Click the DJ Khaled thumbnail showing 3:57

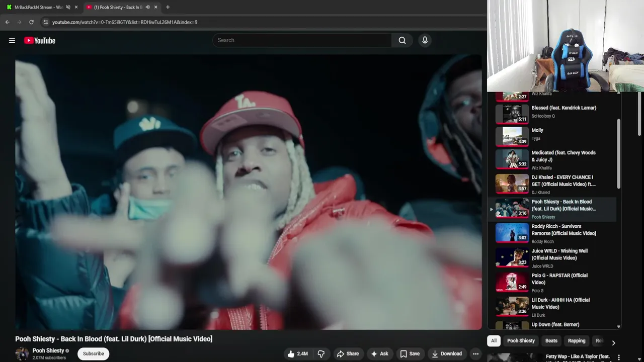pos(512,184)
